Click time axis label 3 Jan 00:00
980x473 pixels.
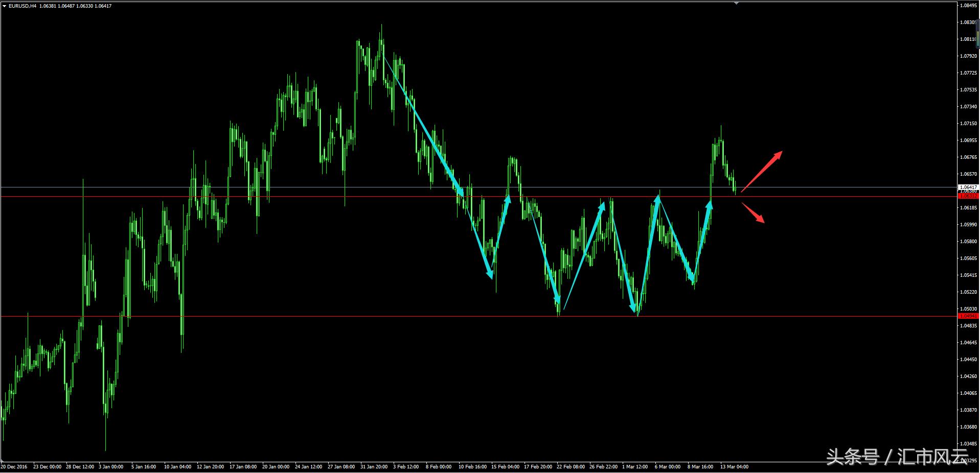pyautogui.click(x=111, y=467)
